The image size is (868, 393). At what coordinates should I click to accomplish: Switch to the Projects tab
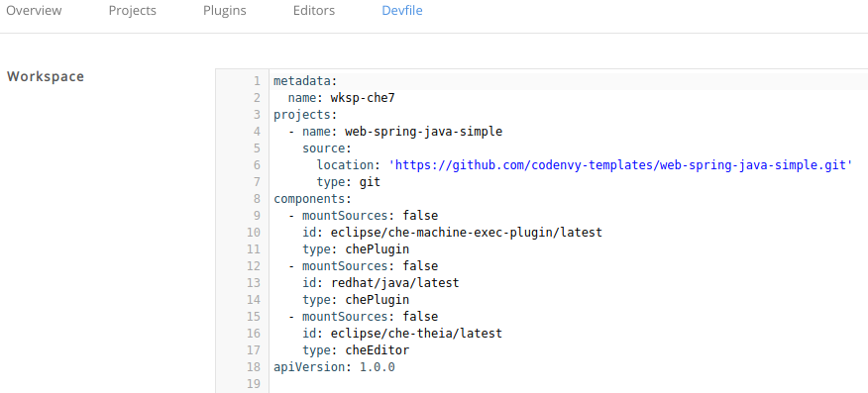133,11
